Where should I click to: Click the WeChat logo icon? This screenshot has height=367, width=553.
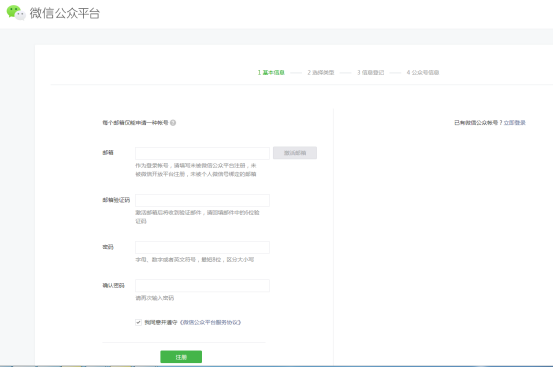pyautogui.click(x=16, y=12)
